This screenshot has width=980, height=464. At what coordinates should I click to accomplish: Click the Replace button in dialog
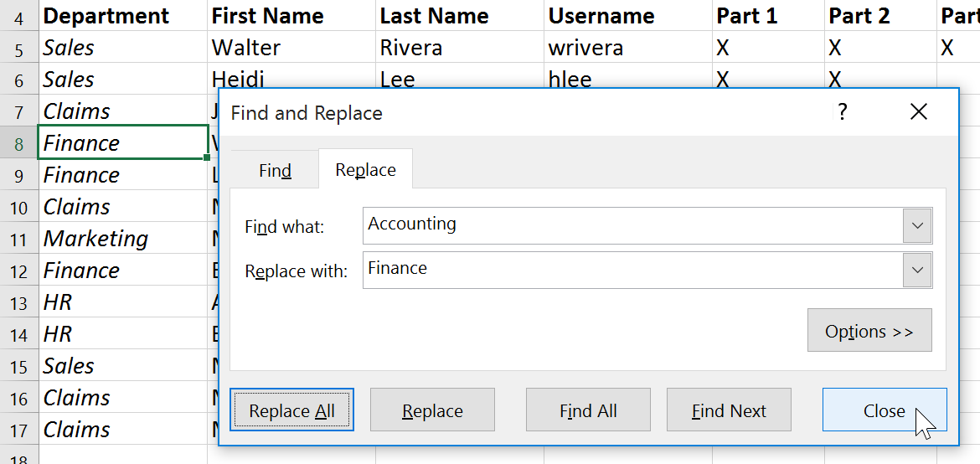click(432, 410)
